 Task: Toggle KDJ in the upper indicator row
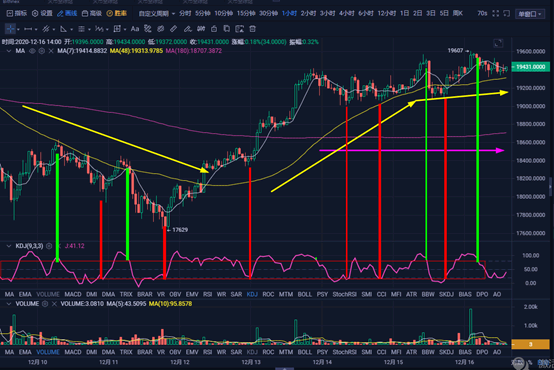tap(252, 294)
